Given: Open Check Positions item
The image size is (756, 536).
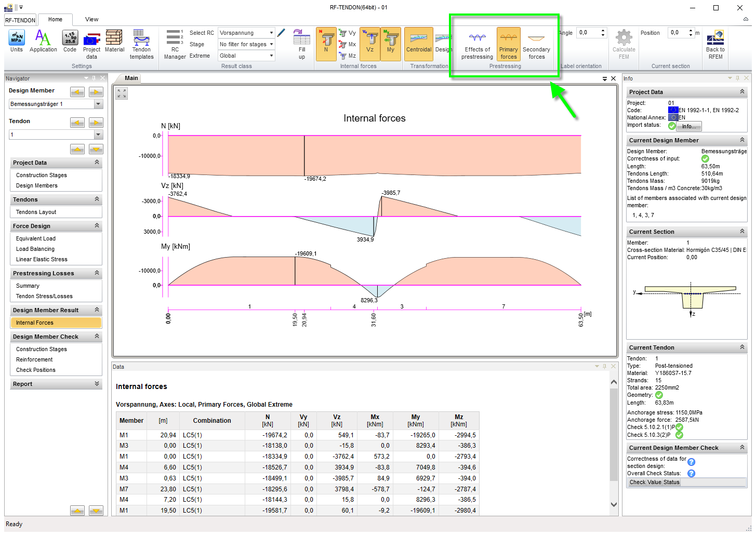Looking at the screenshot, I should [x=36, y=370].
